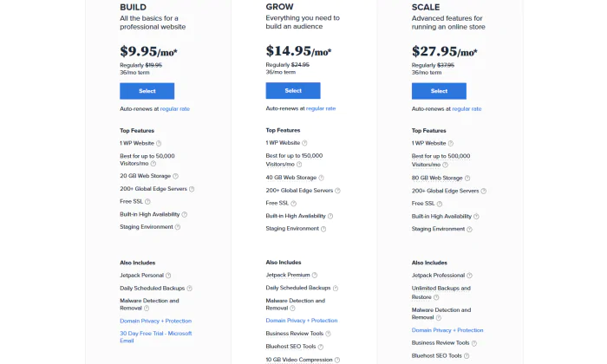Click info icon next to Jetpack Professional
This screenshot has height=364, width=607.
pos(469,276)
